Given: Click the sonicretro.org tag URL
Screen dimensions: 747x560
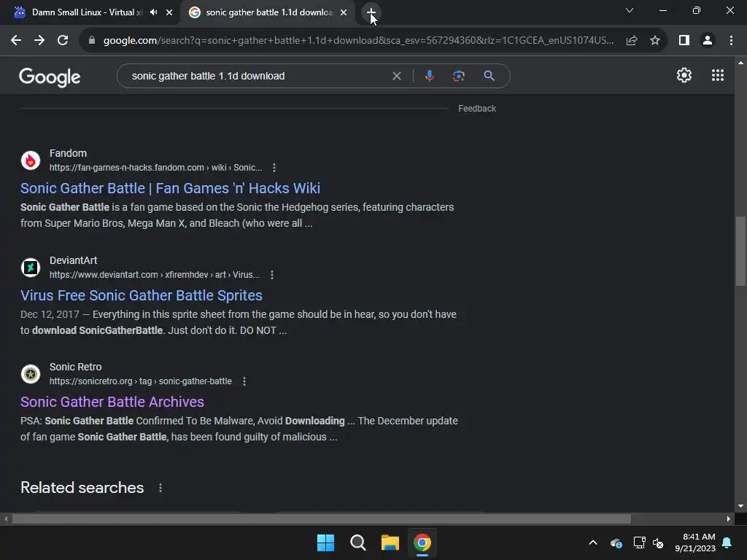Looking at the screenshot, I should (141, 381).
